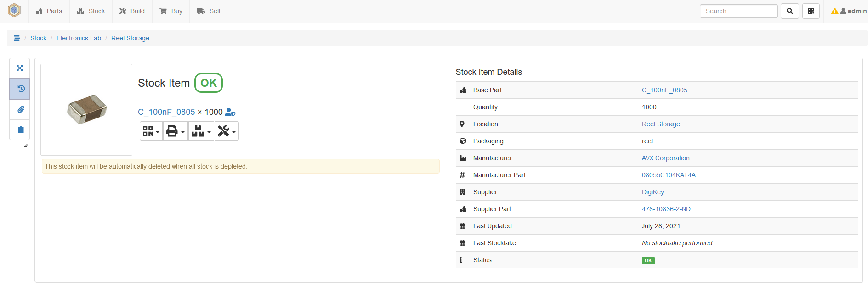Open the AVX Corporation manufacturer link

tap(665, 158)
